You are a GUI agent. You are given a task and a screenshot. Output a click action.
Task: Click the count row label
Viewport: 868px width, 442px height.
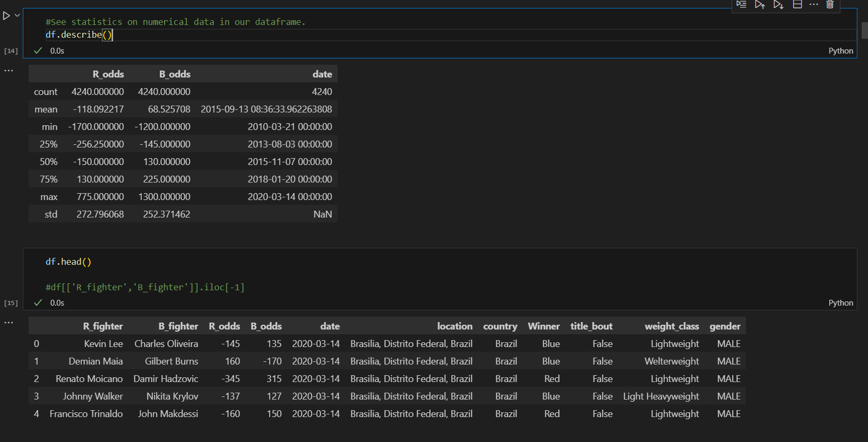tap(46, 92)
